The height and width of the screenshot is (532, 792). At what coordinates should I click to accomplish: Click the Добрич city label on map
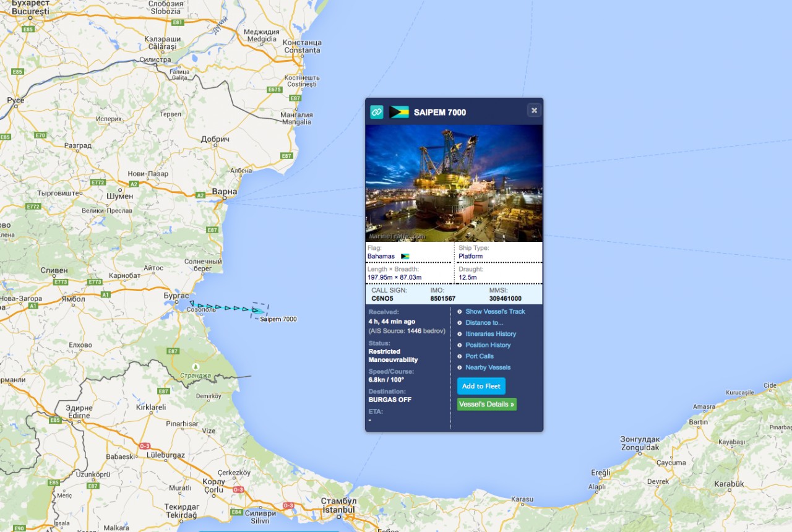[215, 139]
